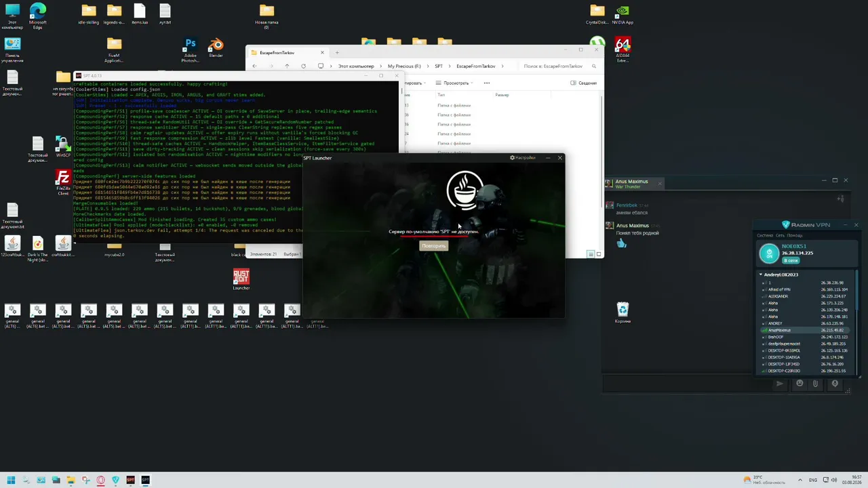This screenshot has height=488, width=868.
Task: Select the NVIDIA App desktop icon
Action: point(623,14)
